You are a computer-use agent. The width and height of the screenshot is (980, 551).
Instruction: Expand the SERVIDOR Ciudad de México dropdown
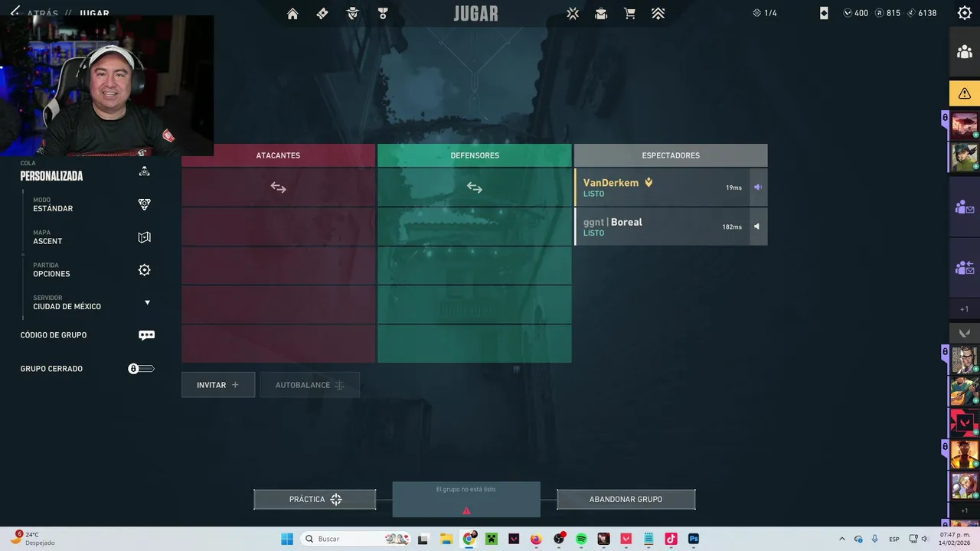click(x=147, y=302)
